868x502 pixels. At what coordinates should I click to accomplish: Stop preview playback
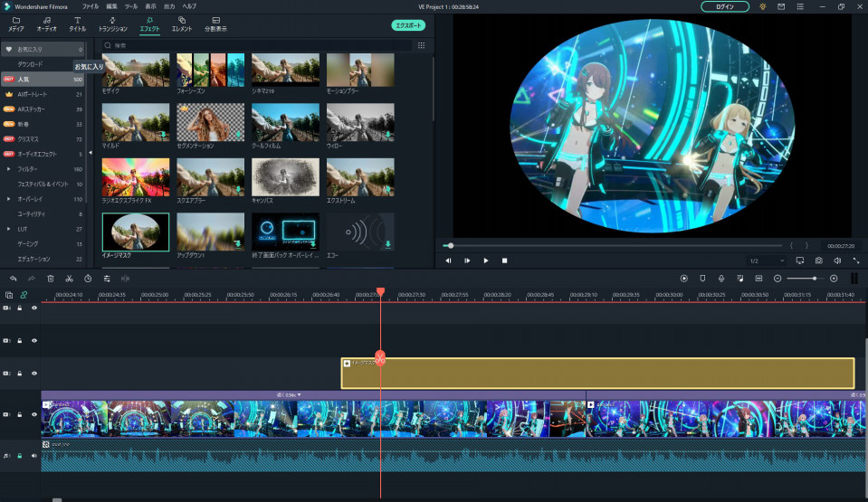tap(504, 260)
